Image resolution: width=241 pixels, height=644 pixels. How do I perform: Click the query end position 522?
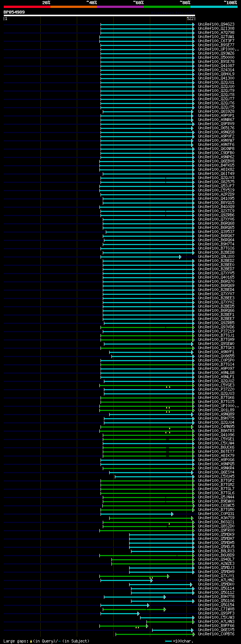(190, 18)
